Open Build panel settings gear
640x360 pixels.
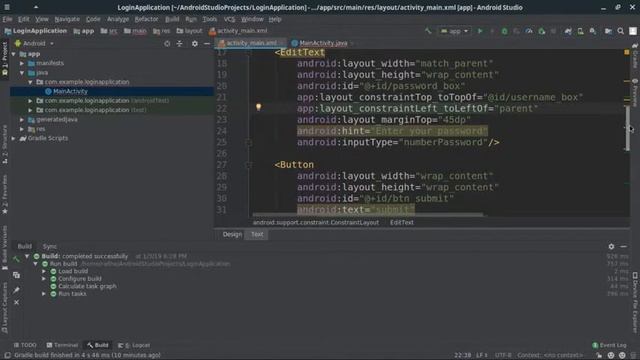pos(611,246)
